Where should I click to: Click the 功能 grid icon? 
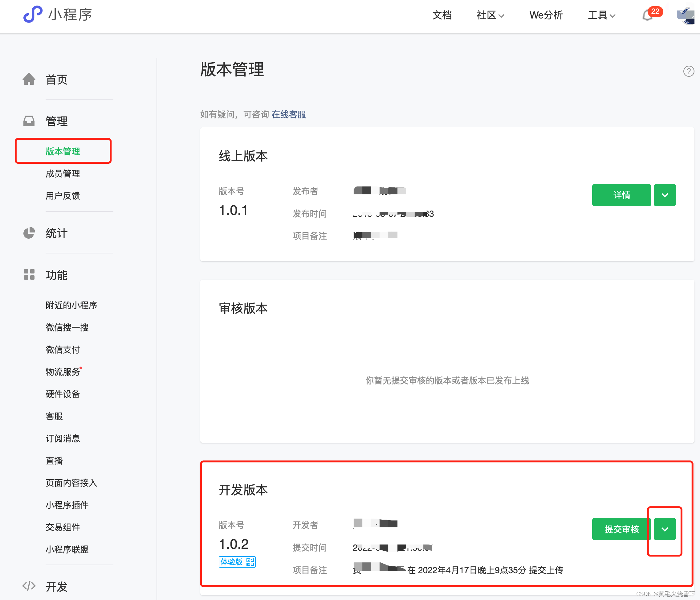(x=29, y=275)
